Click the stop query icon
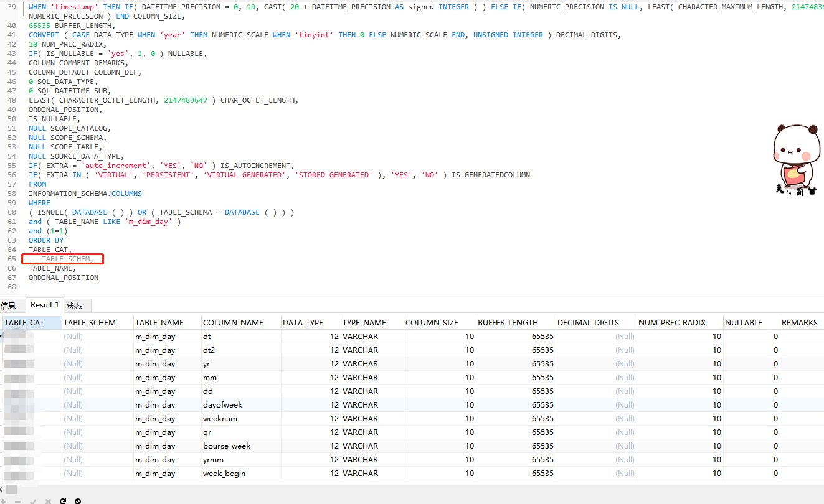The width and height of the screenshot is (824, 504). click(78, 501)
